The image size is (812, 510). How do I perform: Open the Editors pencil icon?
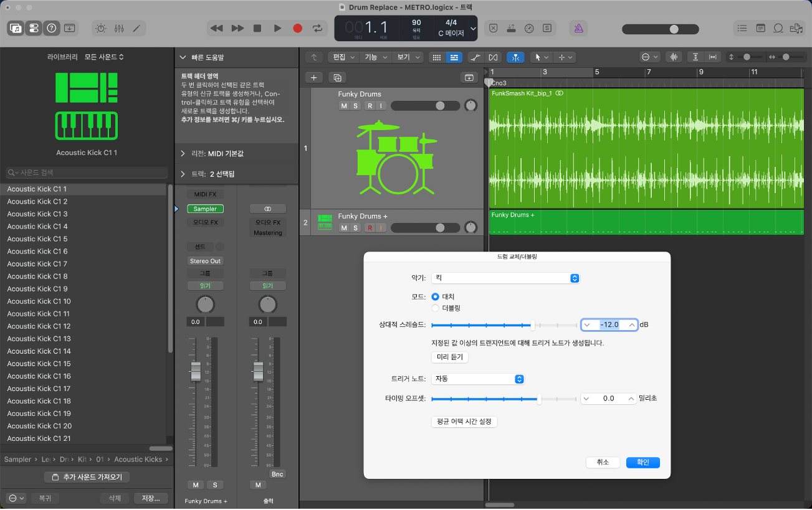click(136, 28)
